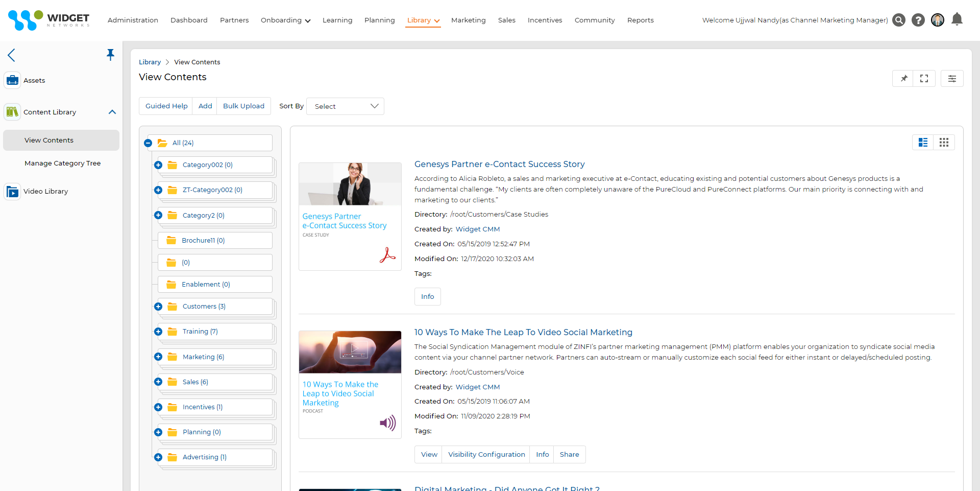980x491 pixels.
Task: Open Assets briefcase icon
Action: (x=12, y=80)
